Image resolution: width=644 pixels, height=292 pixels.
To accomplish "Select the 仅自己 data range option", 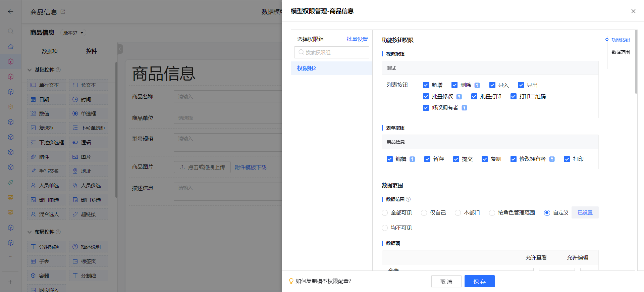I will point(424,213).
